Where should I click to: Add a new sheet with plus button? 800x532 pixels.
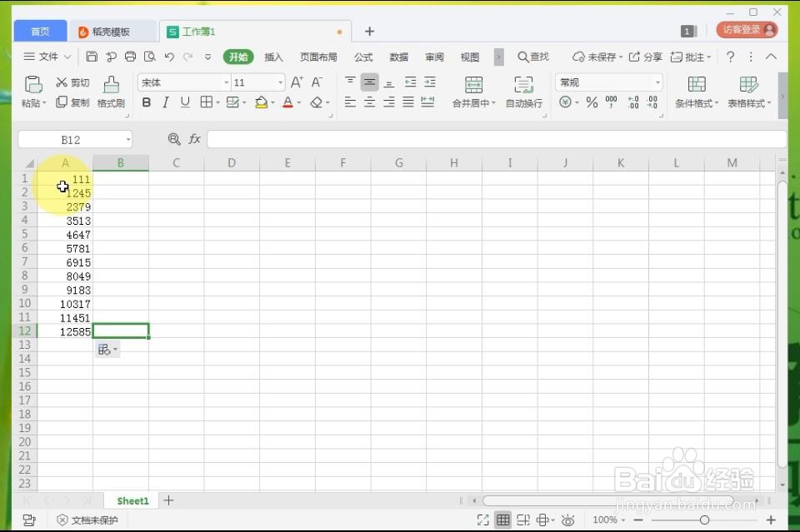tap(169, 501)
